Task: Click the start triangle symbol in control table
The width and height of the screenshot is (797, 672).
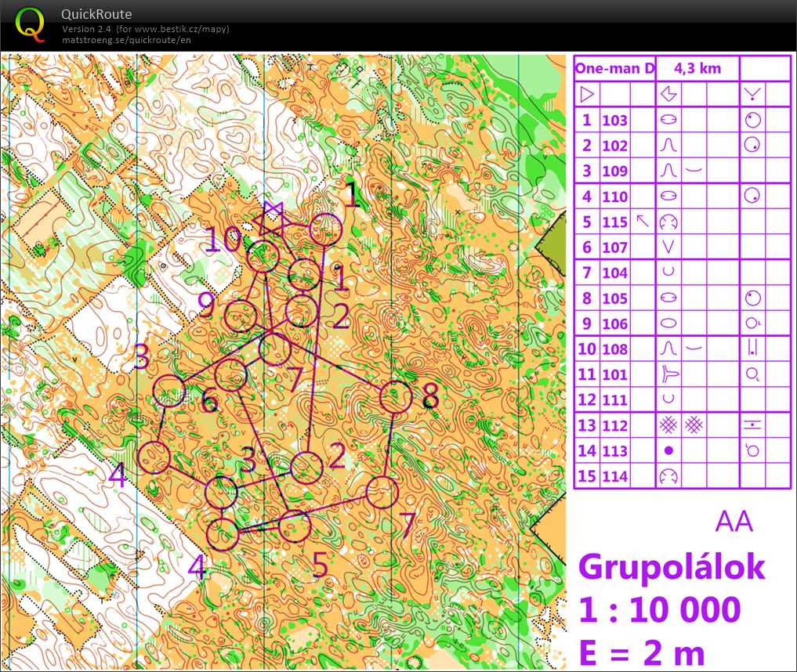Action: pyautogui.click(x=586, y=95)
